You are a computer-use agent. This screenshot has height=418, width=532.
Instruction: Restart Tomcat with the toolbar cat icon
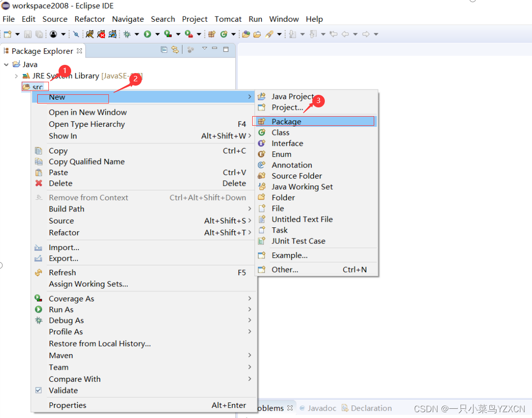pos(113,34)
